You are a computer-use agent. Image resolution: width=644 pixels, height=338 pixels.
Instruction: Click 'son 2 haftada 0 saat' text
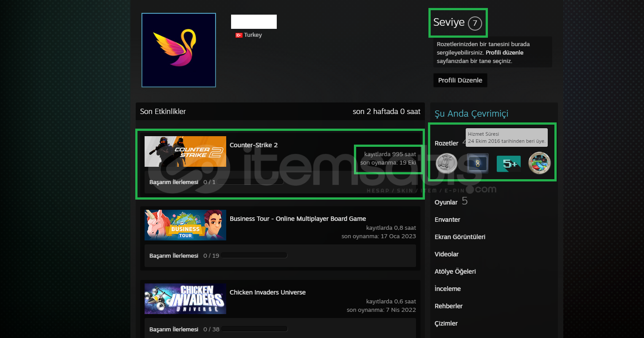(386, 111)
